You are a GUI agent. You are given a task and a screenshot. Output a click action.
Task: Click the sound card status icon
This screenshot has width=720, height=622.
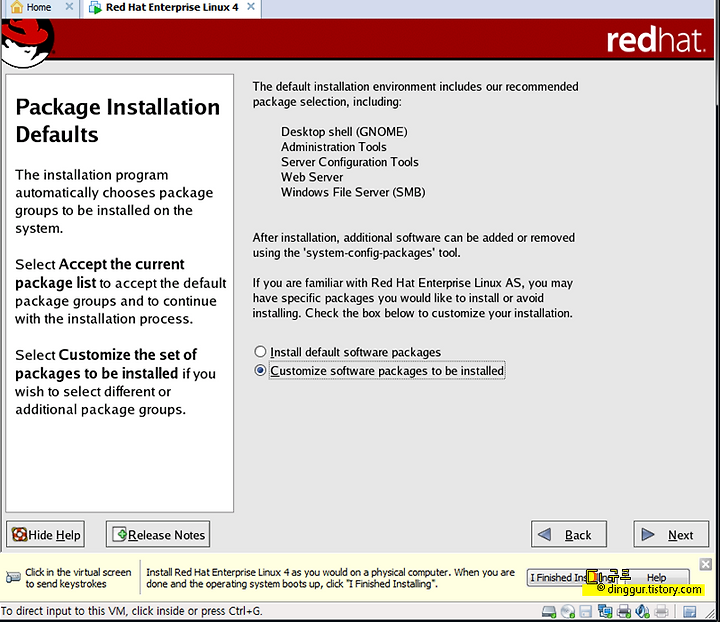642,611
